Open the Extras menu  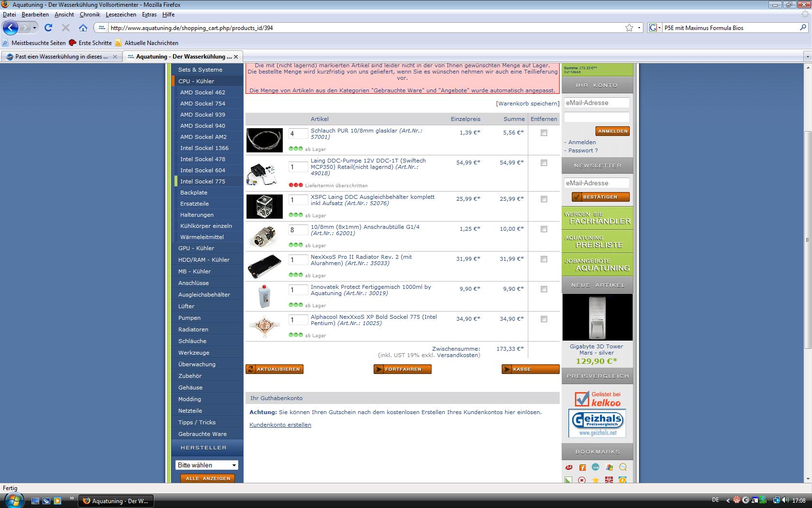(x=149, y=15)
